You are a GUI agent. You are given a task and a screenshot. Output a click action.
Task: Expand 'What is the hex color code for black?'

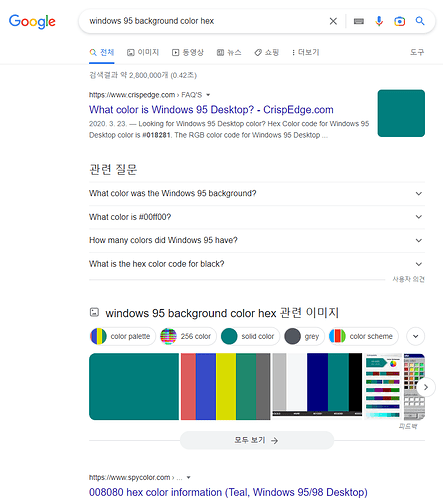click(x=257, y=264)
